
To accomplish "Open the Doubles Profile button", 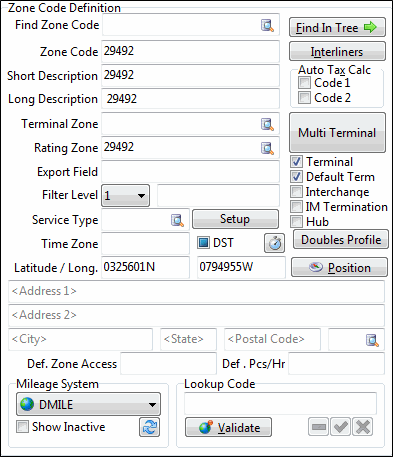I will [x=341, y=239].
